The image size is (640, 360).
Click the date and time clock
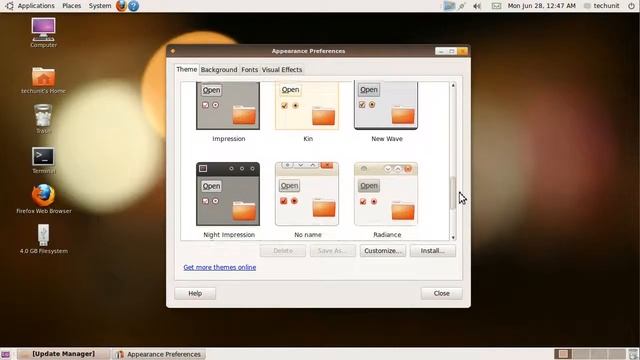coord(542,6)
